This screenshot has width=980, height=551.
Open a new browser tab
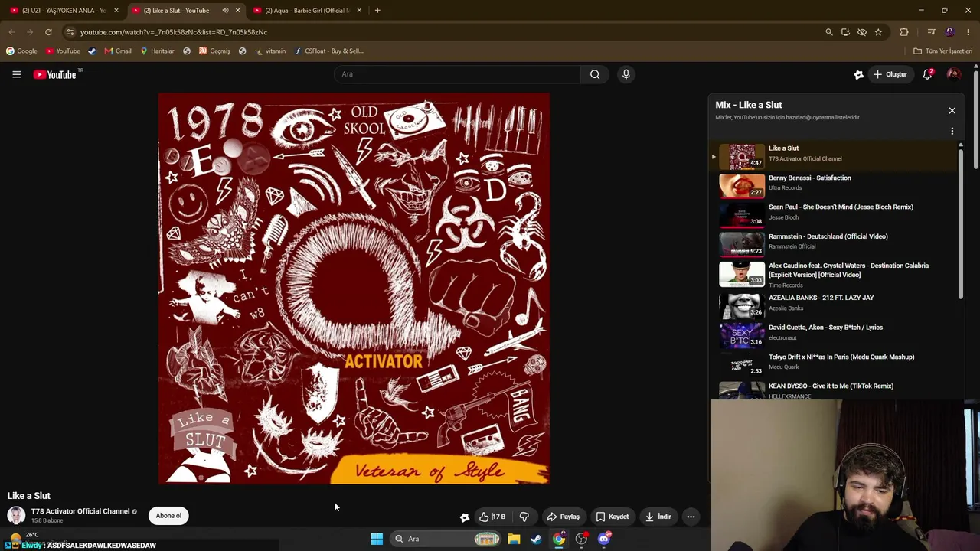(x=377, y=11)
